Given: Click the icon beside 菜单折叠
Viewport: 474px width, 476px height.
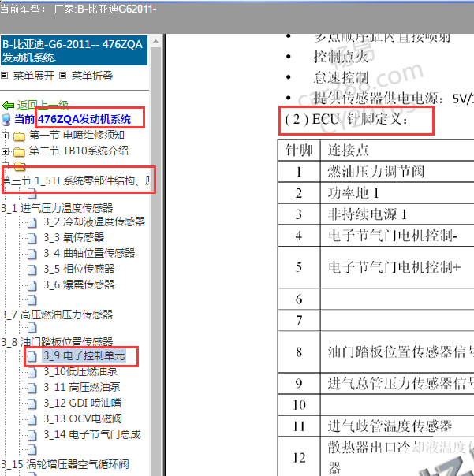Looking at the screenshot, I should coord(62,76).
